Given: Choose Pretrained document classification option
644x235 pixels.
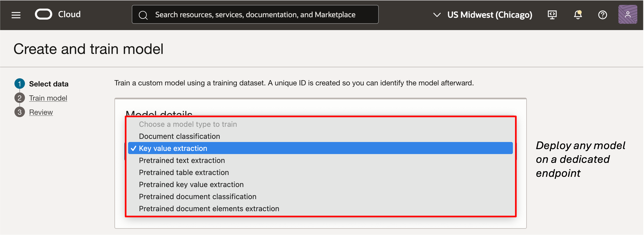Looking at the screenshot, I should coord(197,197).
